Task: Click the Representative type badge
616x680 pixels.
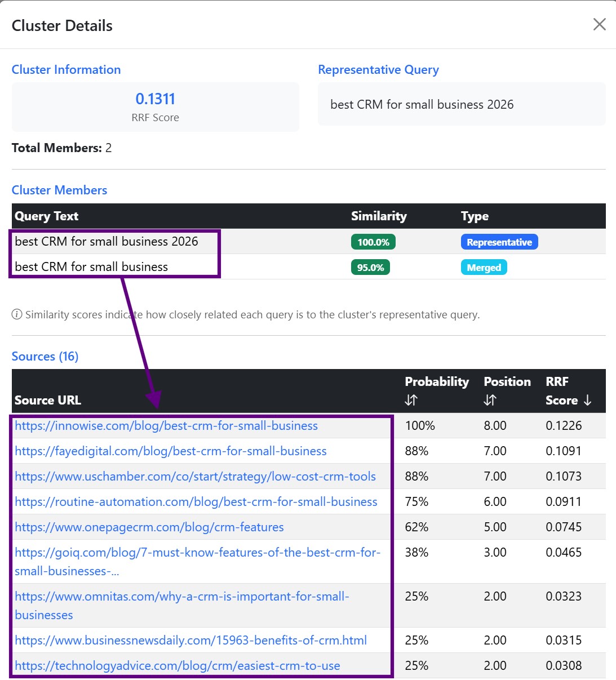Action: [499, 242]
